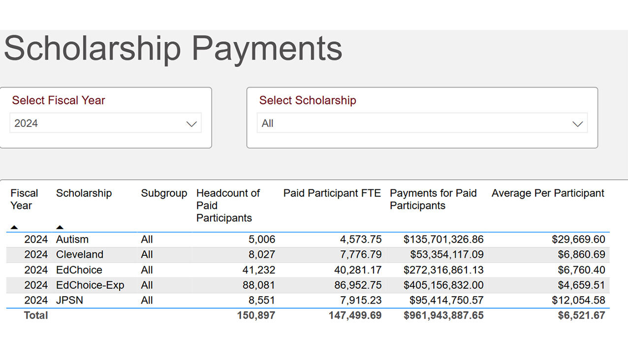Click the Average Per Participant header
The image size is (628, 364).
[x=548, y=193]
